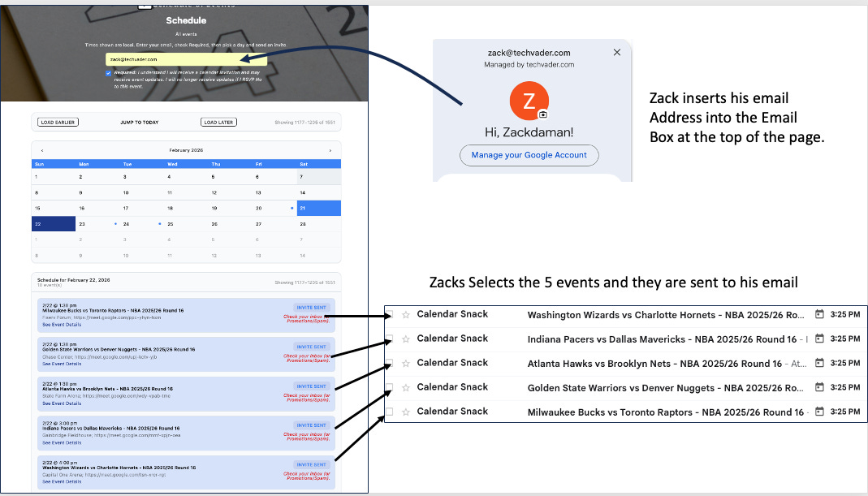868x496 pixels.
Task: Click the 'Hi, Zackdaman!' greeting
Action: click(x=529, y=132)
